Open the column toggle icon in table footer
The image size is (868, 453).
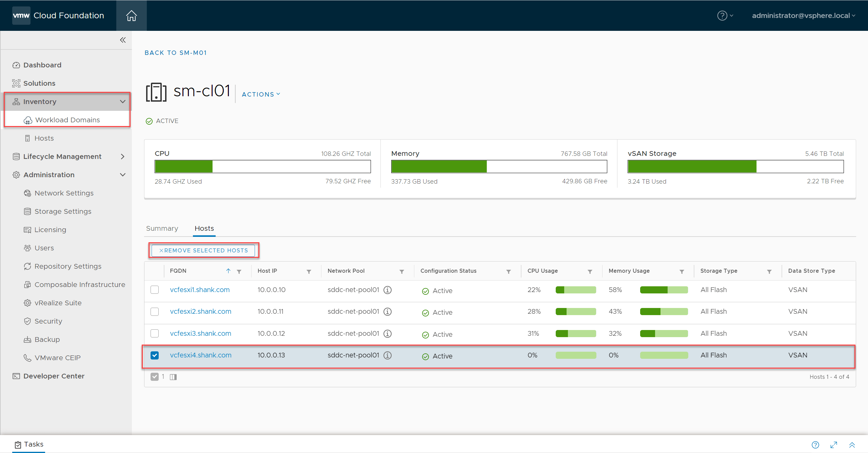tap(173, 377)
